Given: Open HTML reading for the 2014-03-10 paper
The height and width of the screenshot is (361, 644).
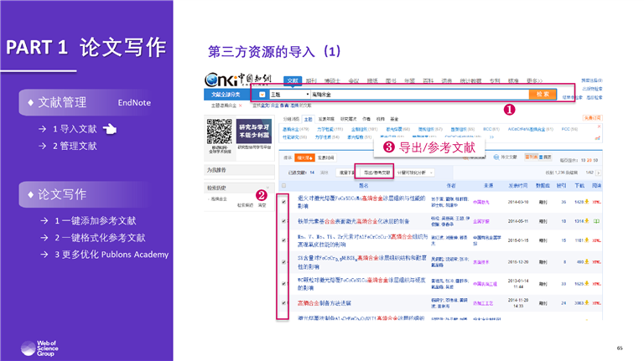Looking at the screenshot, I should [x=597, y=202].
